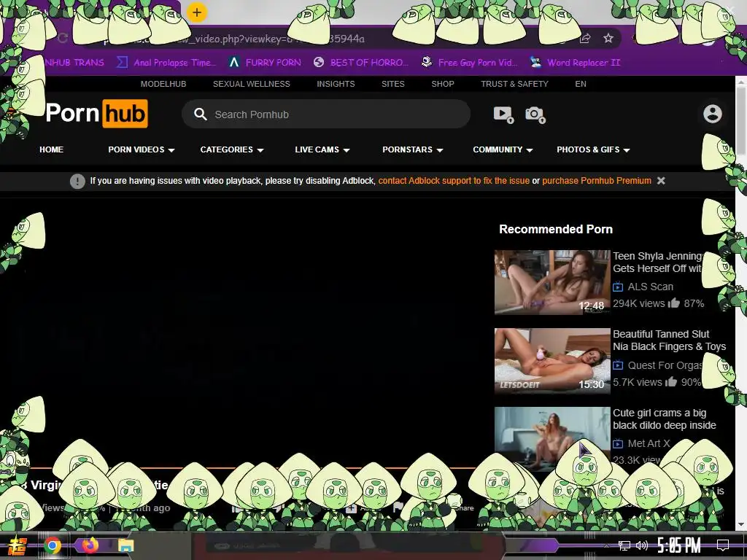747x560 pixels.
Task: Open a new browser tab with the plus button
Action: (x=197, y=12)
